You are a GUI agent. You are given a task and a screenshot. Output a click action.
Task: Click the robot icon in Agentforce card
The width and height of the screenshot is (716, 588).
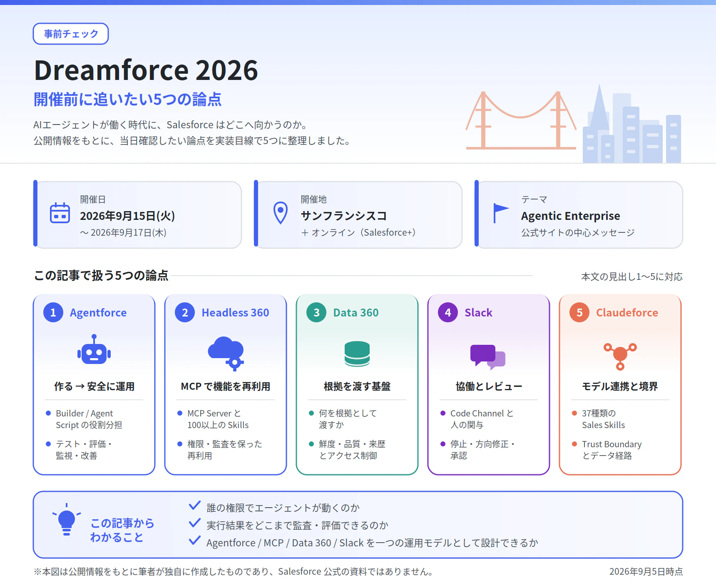(94, 350)
